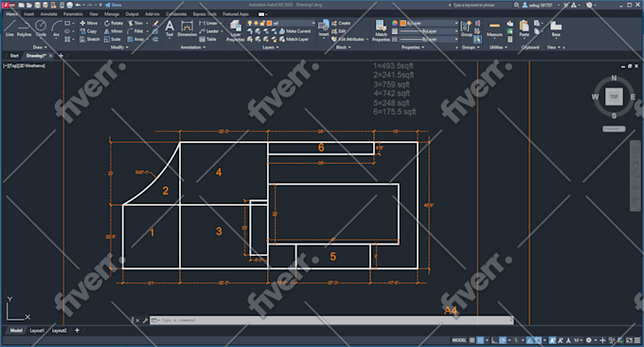Expand the Utilities panel
This screenshot has height=347, width=644.
click(x=498, y=47)
